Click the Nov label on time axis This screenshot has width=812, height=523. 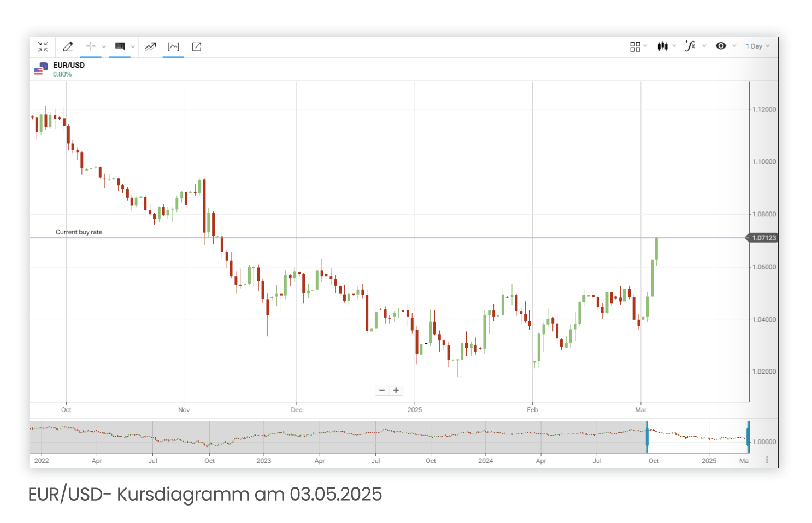184,410
